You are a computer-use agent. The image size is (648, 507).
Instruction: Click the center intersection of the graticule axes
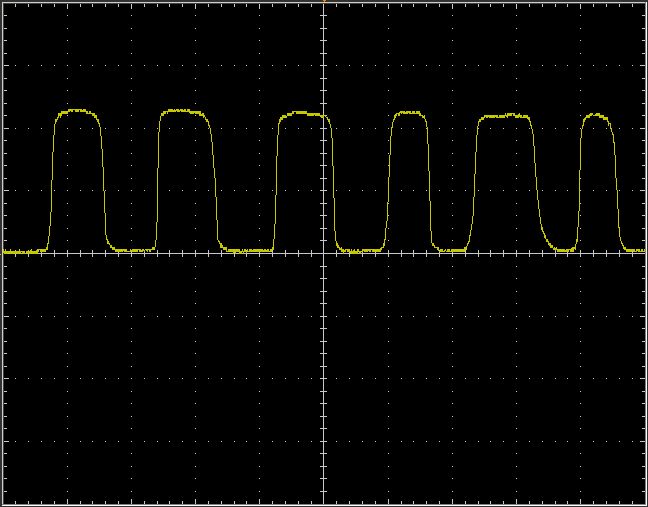pos(324,253)
